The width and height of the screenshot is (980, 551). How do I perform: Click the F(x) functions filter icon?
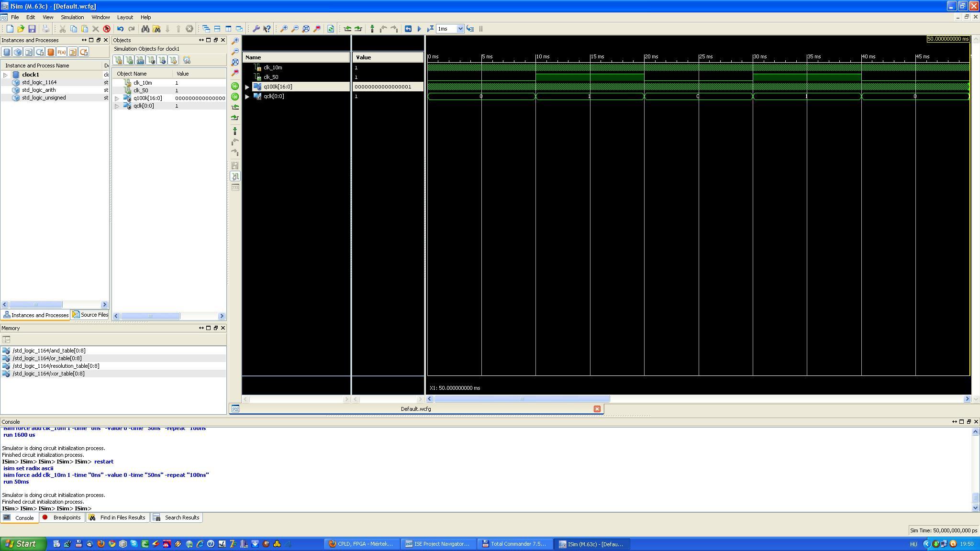click(61, 52)
